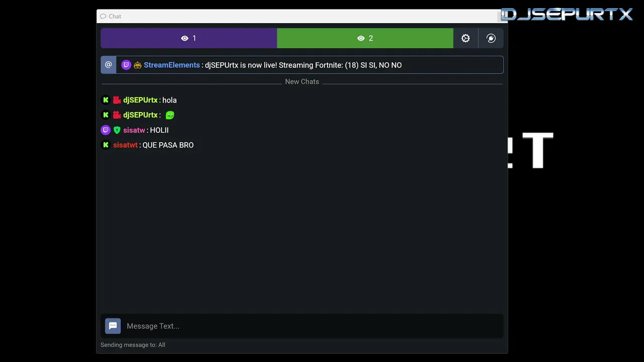The width and height of the screenshot is (644, 362).
Task: Click djSEPUrtx username on 'hola' message
Action: [140, 100]
